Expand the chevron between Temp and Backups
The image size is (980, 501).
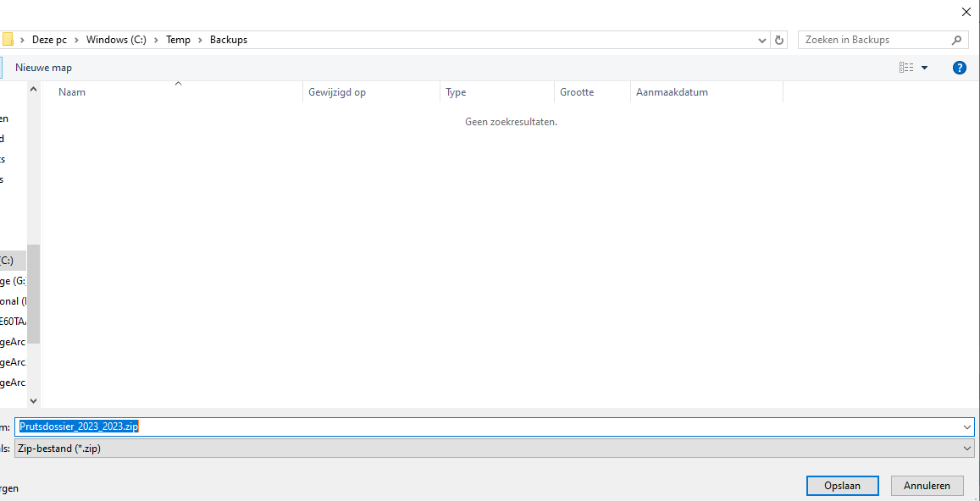pos(201,40)
